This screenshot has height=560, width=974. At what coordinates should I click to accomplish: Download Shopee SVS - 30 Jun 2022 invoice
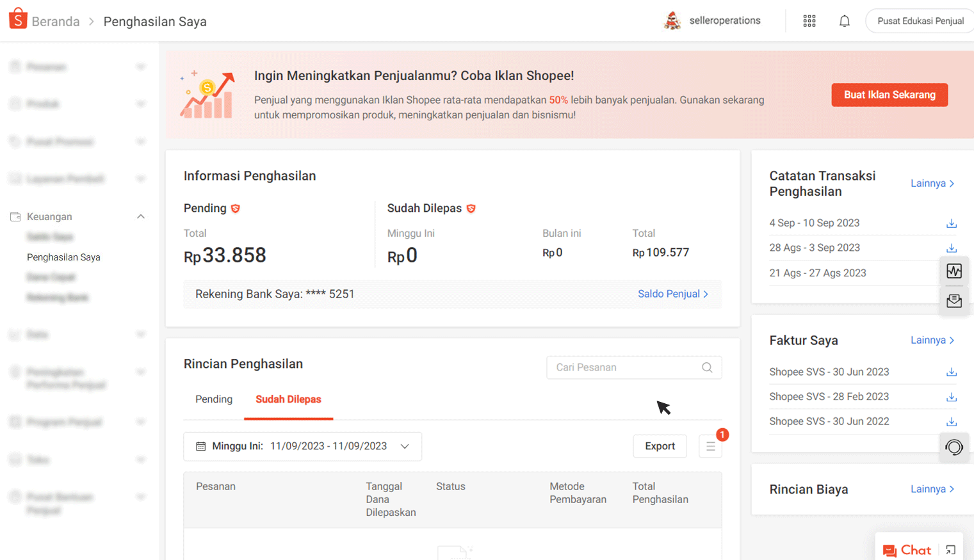pyautogui.click(x=952, y=422)
